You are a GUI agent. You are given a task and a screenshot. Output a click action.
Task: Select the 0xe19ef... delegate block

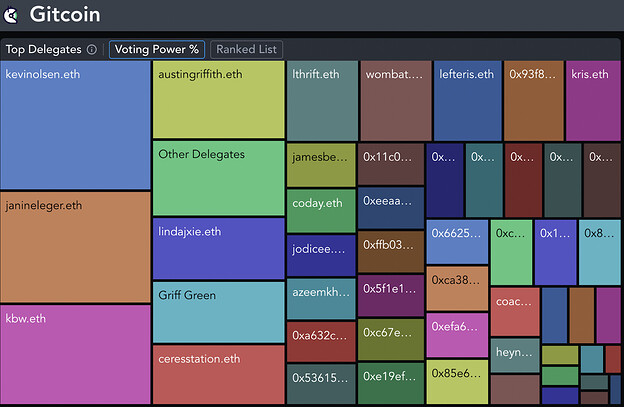pyautogui.click(x=391, y=383)
